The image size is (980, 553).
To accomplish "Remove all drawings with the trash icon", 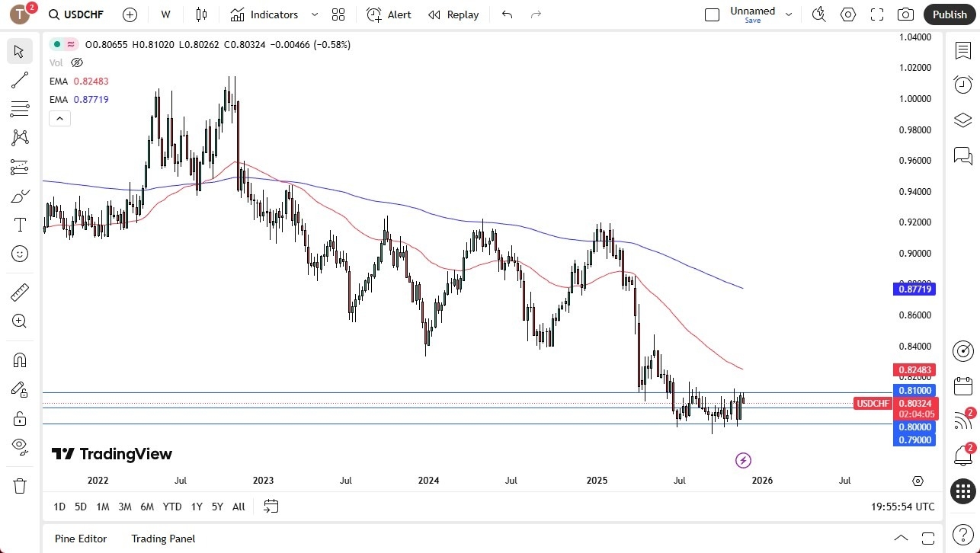I will 20,485.
